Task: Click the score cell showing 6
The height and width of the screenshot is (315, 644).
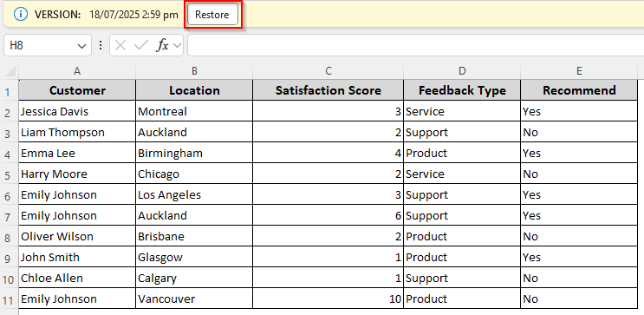Action: point(329,215)
